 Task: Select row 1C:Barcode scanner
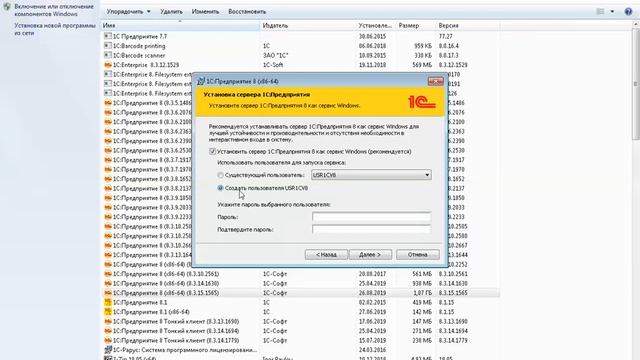pyautogui.click(x=300, y=55)
